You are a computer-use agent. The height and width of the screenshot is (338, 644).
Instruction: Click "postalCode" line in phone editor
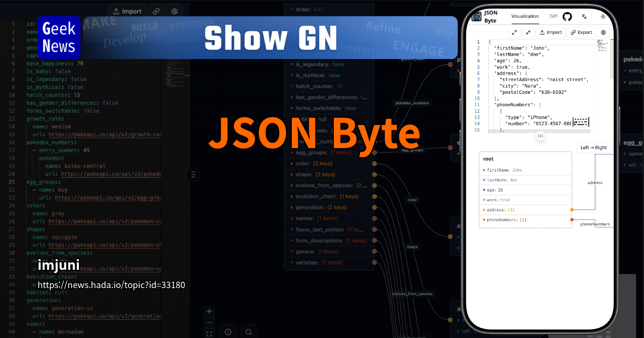tap(532, 92)
